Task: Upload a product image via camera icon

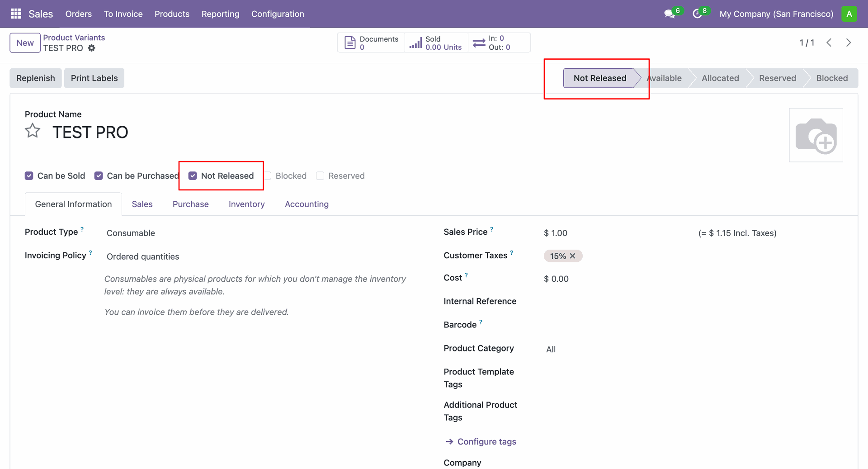Action: (x=816, y=135)
